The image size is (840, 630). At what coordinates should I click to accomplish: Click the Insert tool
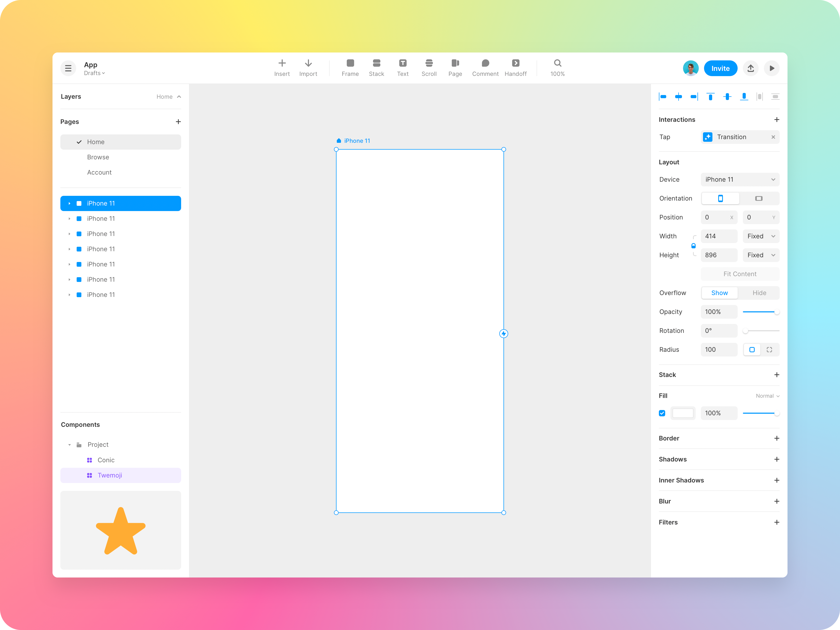coord(282,68)
